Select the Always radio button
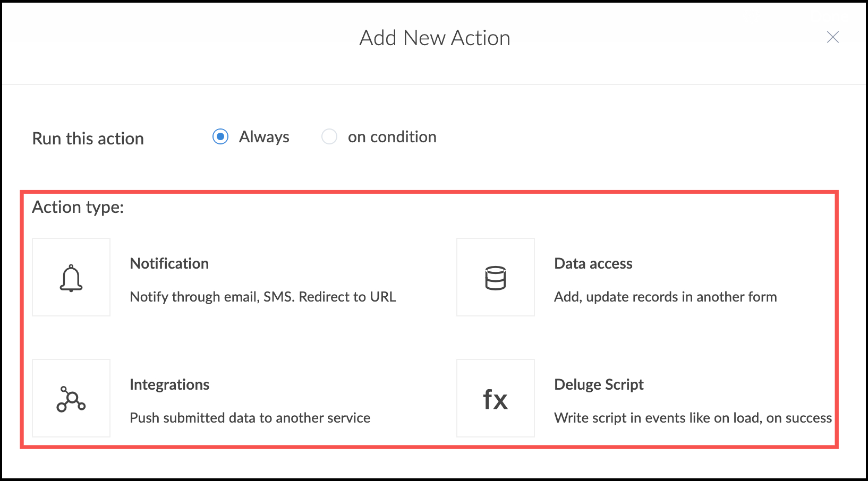 [220, 136]
